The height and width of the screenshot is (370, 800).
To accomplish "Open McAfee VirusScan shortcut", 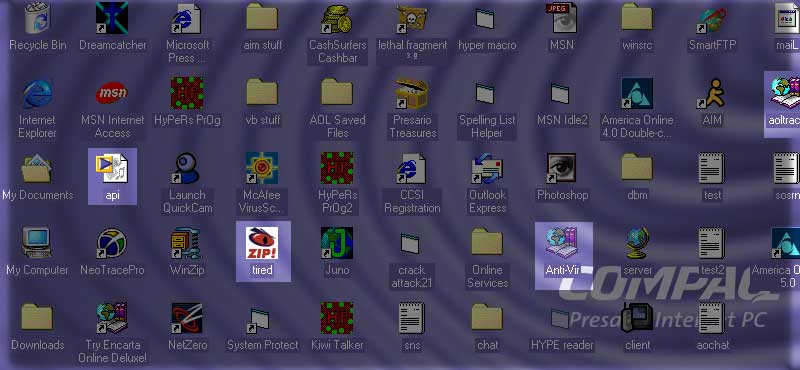I will tap(262, 168).
